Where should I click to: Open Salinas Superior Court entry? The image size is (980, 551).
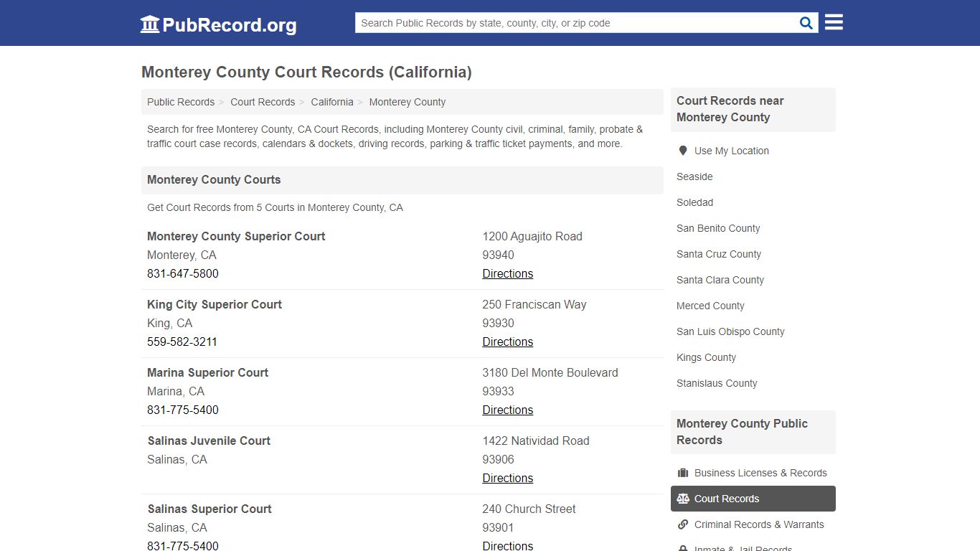pos(209,509)
